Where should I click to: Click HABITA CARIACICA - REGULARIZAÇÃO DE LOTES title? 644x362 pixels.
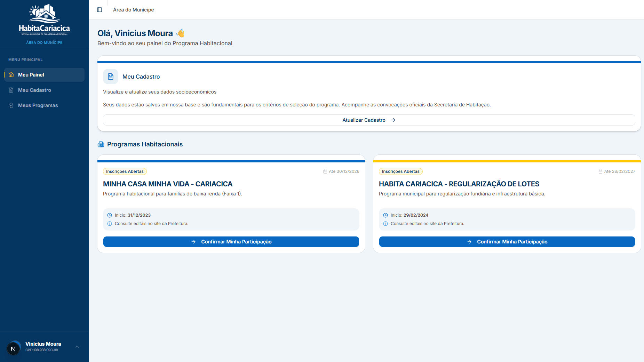click(x=459, y=184)
